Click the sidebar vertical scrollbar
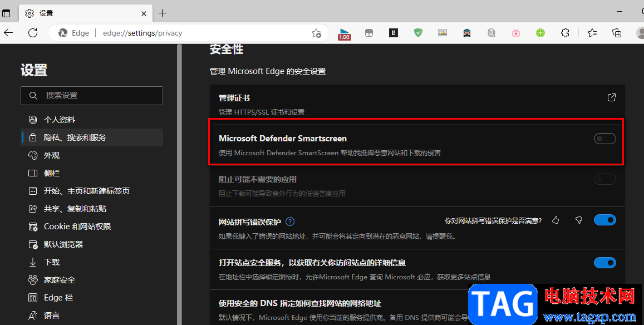644x325 pixels. pos(179,184)
